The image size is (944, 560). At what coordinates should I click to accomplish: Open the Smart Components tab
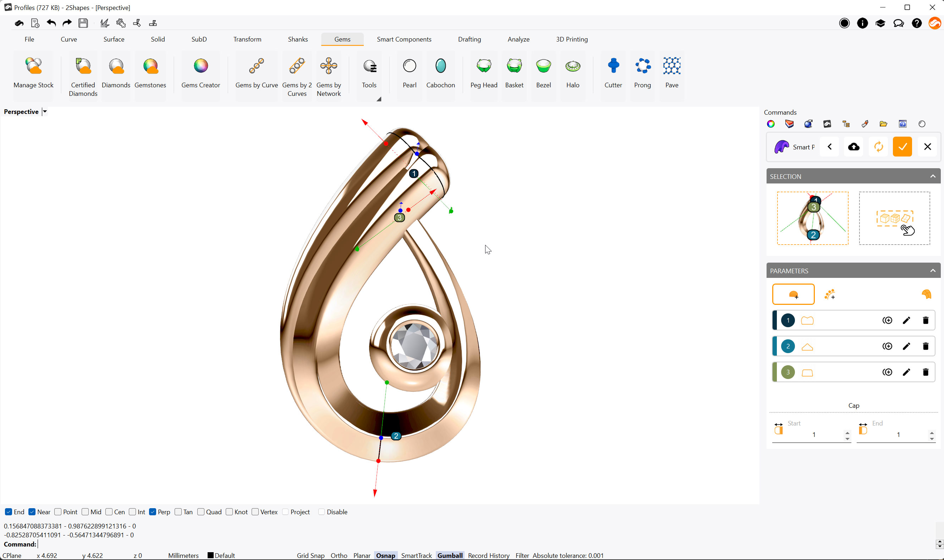[x=404, y=39]
